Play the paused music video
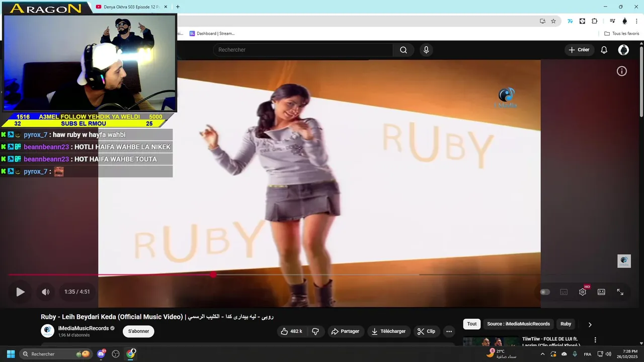The width and height of the screenshot is (644, 362). [x=20, y=292]
